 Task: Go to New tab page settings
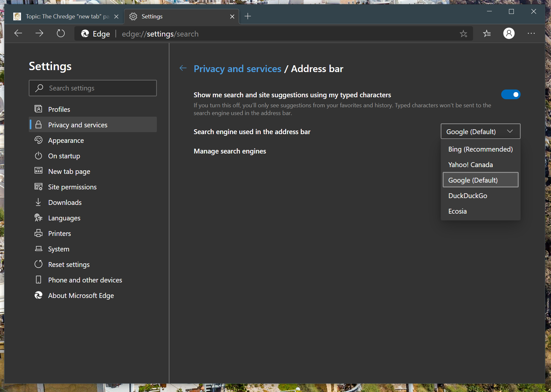tap(69, 172)
